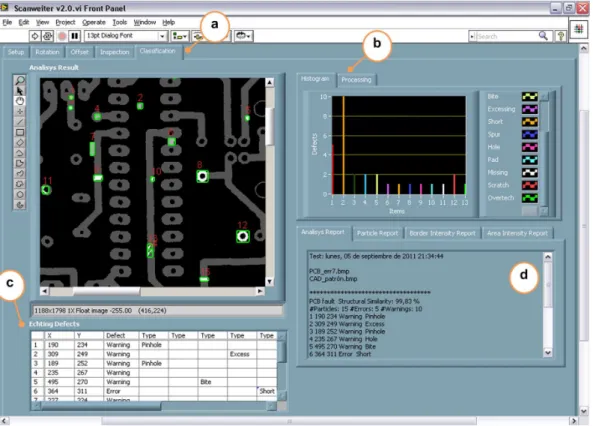Image resolution: width=593 pixels, height=426 pixels.
Task: Switch to the Setup tab
Action: click(x=16, y=52)
